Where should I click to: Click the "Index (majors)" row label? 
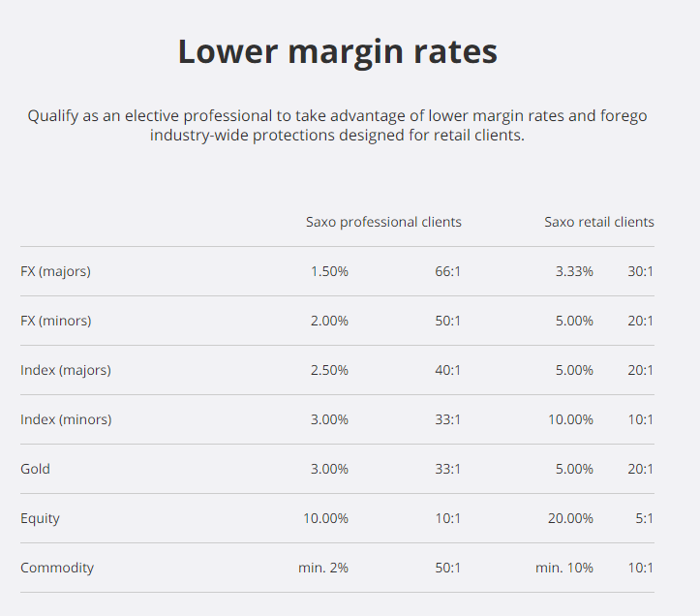click(65, 370)
